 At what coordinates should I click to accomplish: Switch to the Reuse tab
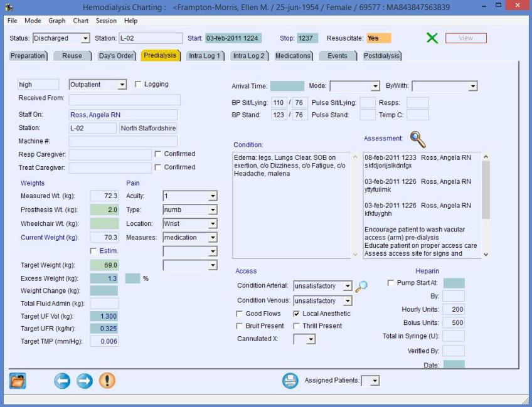[72, 56]
